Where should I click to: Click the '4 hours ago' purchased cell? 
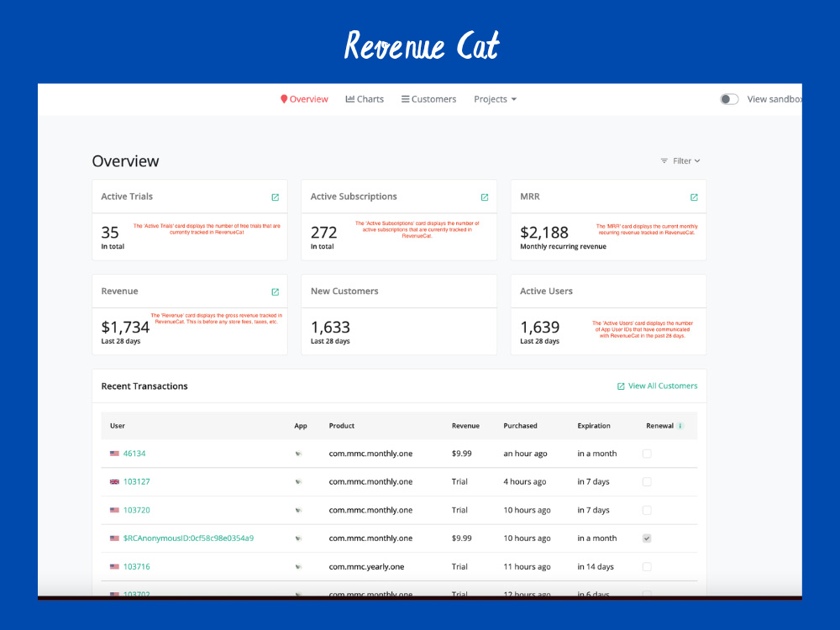click(524, 481)
